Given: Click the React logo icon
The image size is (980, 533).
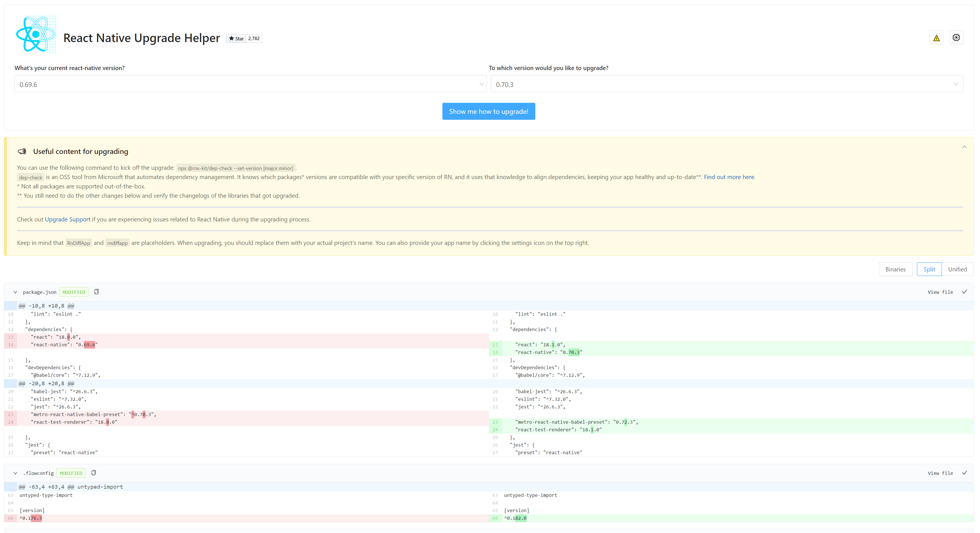Looking at the screenshot, I should tap(36, 34).
